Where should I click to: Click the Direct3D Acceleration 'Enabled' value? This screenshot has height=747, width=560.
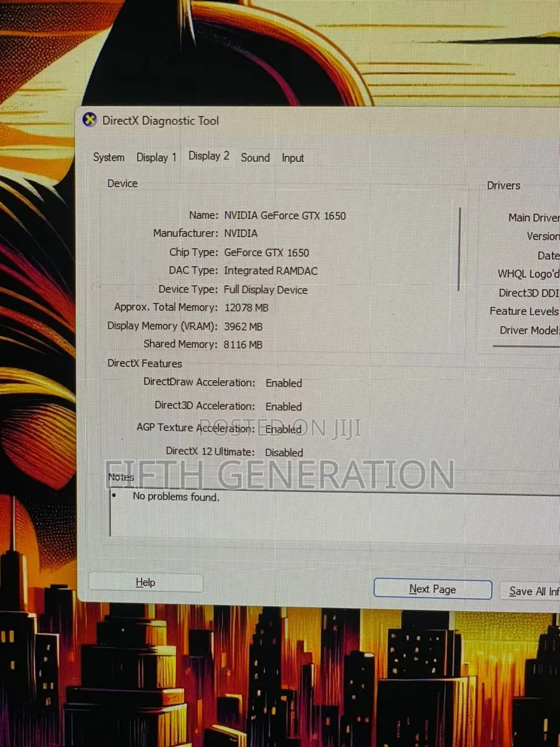click(283, 407)
